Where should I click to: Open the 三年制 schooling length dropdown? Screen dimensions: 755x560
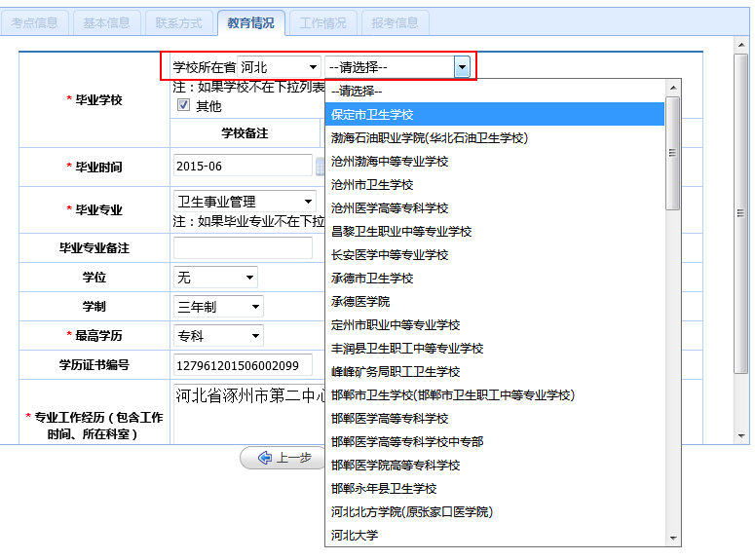[218, 307]
